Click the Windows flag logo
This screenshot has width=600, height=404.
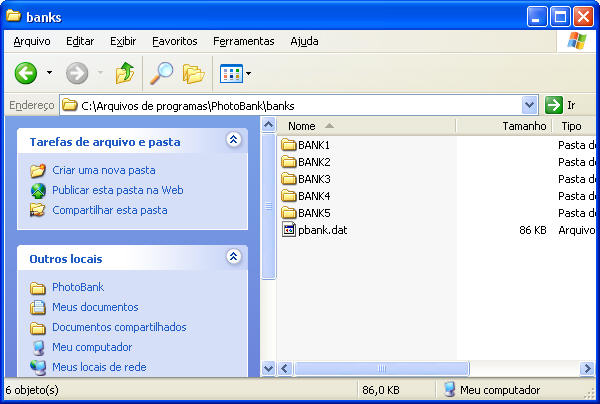(x=576, y=41)
